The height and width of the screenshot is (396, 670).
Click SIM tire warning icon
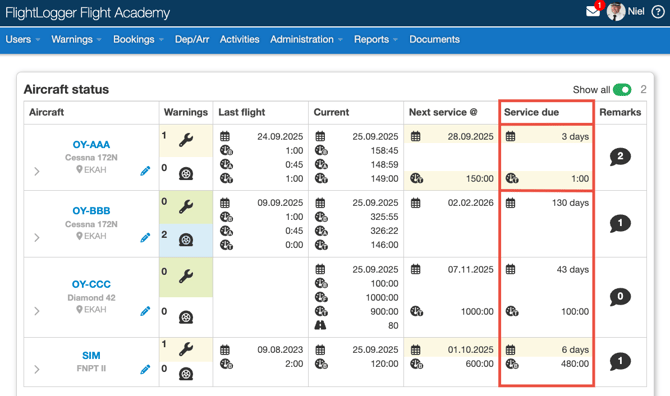(x=186, y=374)
